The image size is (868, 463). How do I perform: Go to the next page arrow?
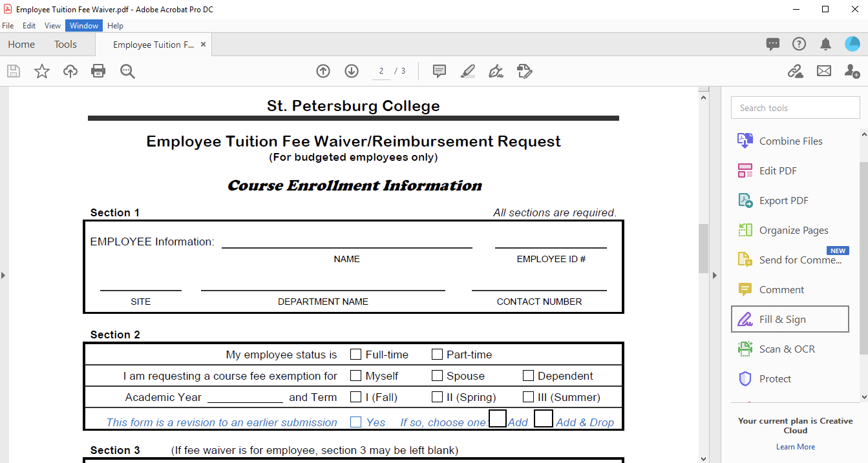(x=352, y=71)
